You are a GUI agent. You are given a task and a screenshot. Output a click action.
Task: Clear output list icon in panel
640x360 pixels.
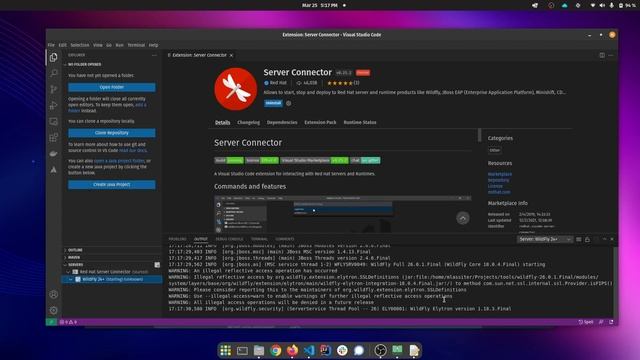(x=579, y=240)
